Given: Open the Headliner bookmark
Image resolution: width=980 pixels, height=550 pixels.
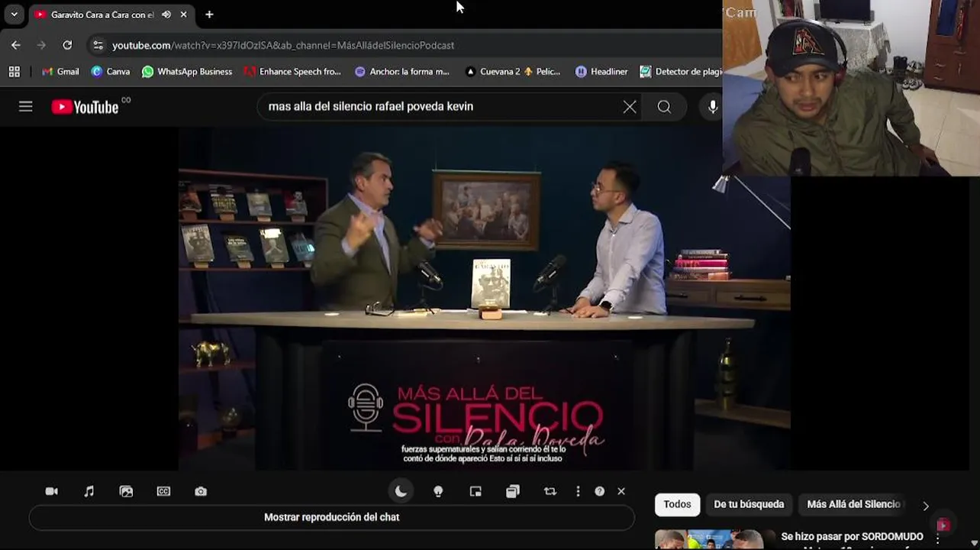Looking at the screenshot, I should [601, 71].
